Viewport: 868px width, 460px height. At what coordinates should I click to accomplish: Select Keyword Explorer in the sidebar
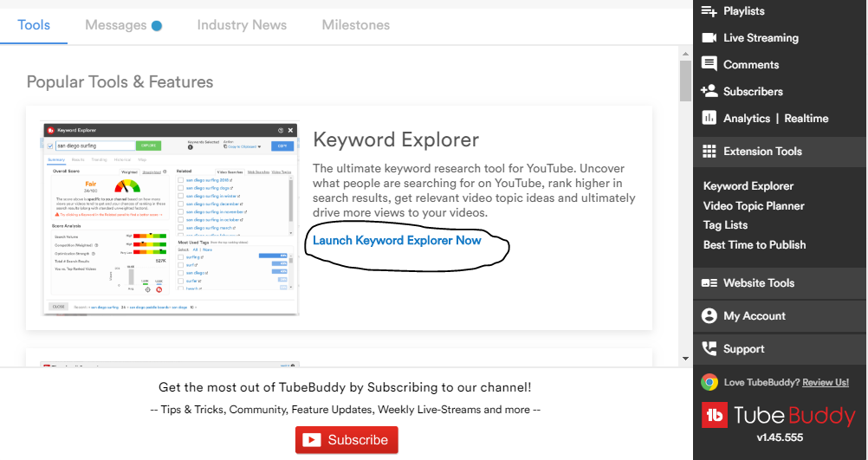click(748, 186)
